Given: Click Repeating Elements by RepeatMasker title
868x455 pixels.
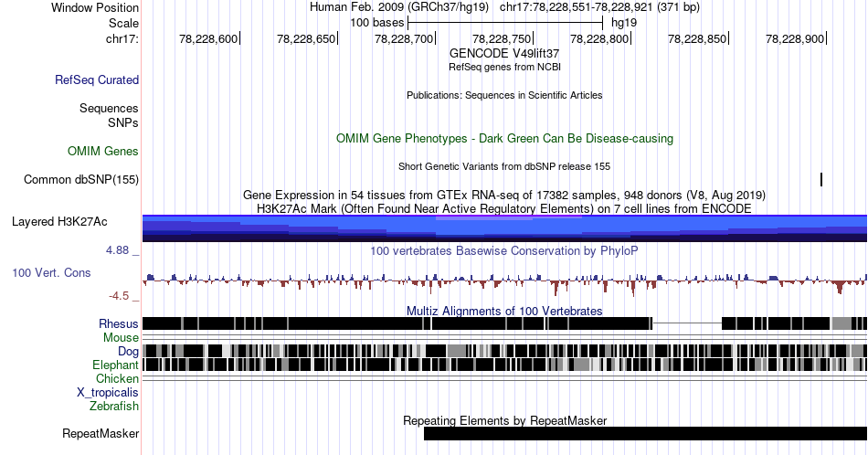Looking at the screenshot, I should [x=504, y=420].
